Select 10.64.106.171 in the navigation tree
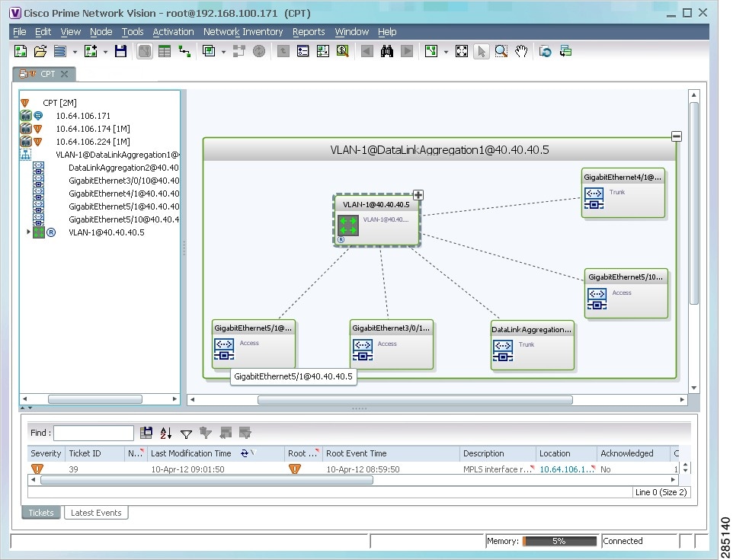The width and height of the screenshot is (733, 560). point(83,116)
